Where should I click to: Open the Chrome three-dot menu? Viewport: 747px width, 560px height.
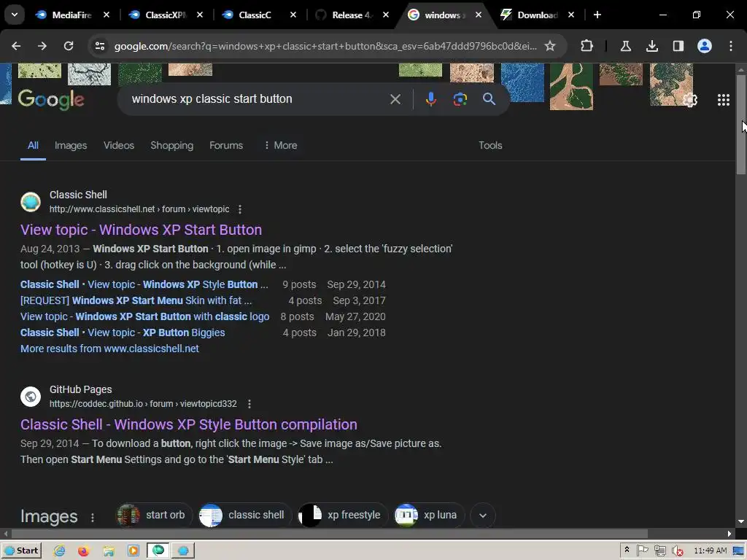[731, 46]
